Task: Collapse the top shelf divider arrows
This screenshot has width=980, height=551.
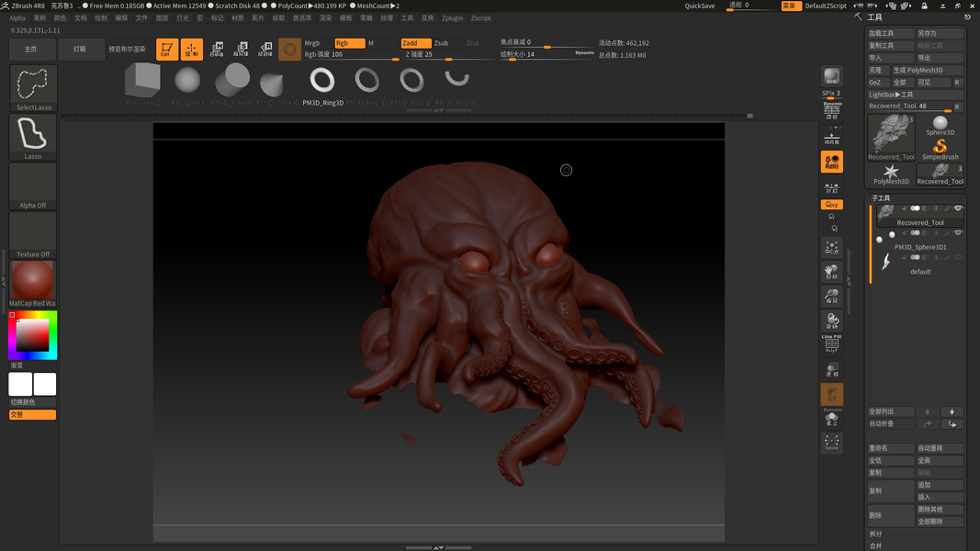Action: coord(439,110)
